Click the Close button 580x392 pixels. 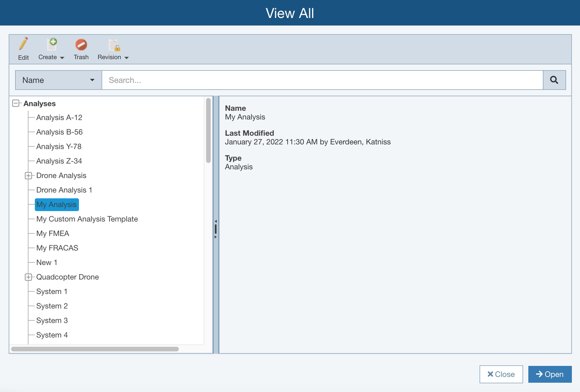click(501, 374)
